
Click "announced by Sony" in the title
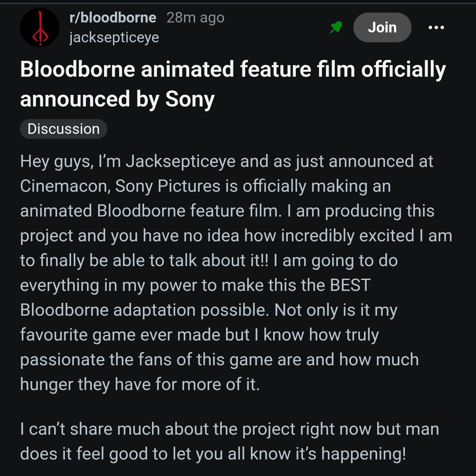(117, 99)
